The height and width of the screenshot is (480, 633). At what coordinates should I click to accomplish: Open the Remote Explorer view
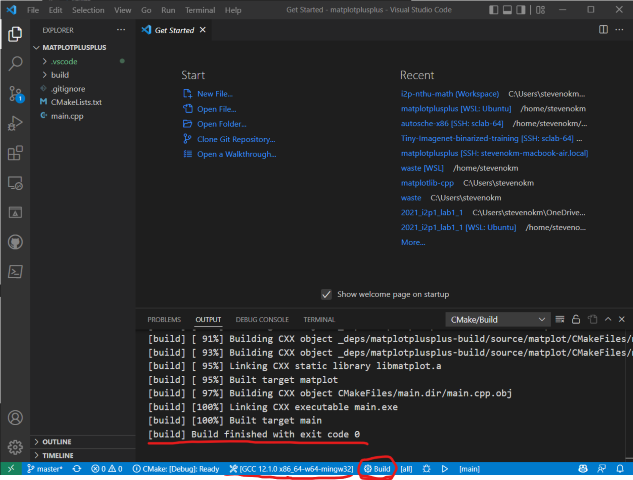point(15,183)
